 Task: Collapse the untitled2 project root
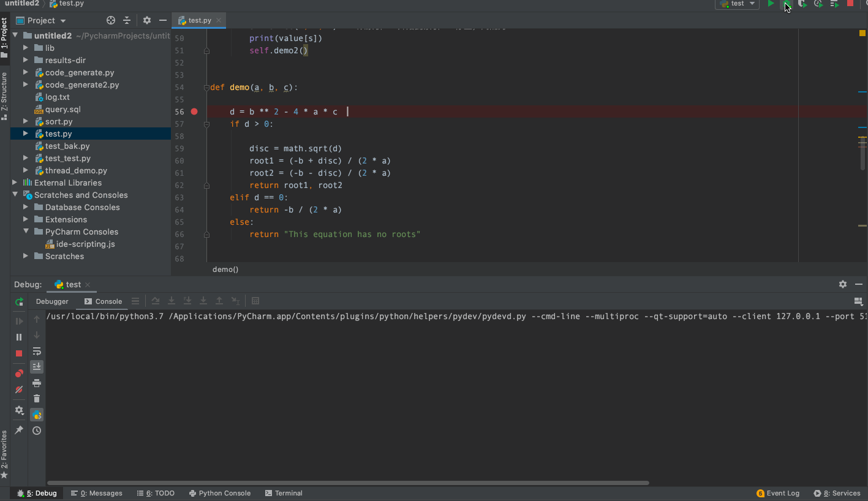click(15, 36)
